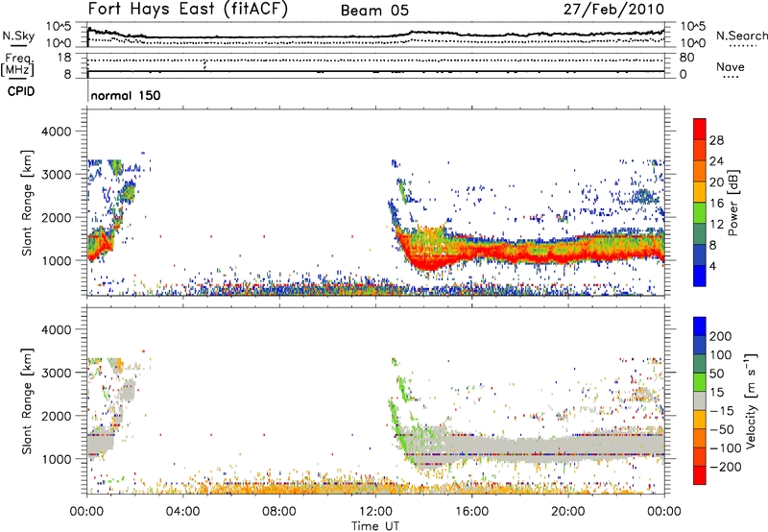
Task: Pick the bright blue bottom Power colorbar segment
Action: [700, 276]
